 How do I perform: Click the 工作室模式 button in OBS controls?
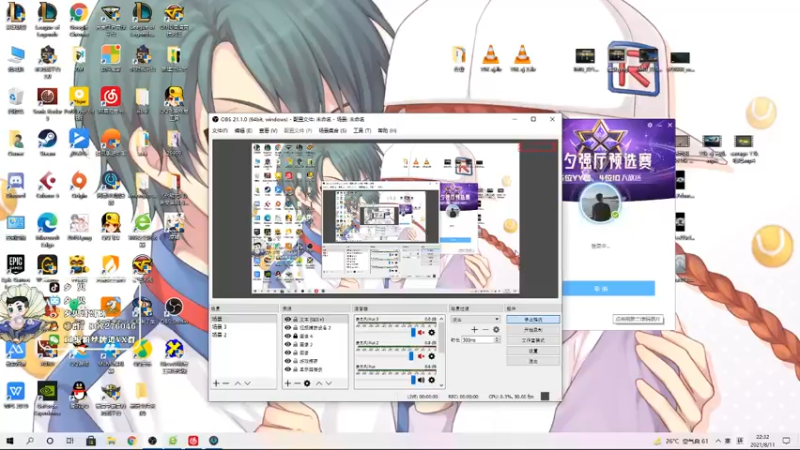[x=533, y=340]
